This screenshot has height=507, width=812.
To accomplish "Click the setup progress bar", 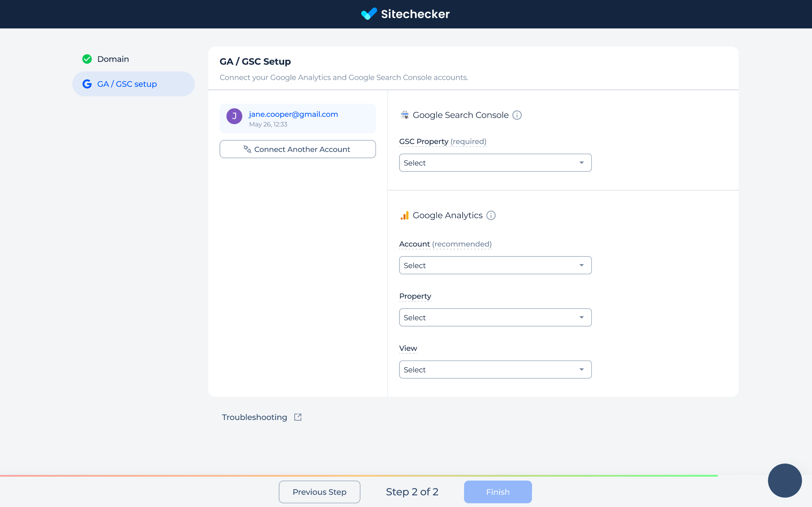I will coord(359,475).
